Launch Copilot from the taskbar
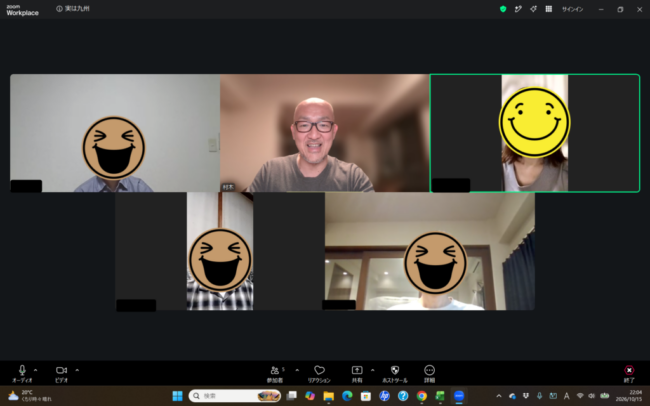Viewport: 650px width, 406px height. tap(310, 396)
